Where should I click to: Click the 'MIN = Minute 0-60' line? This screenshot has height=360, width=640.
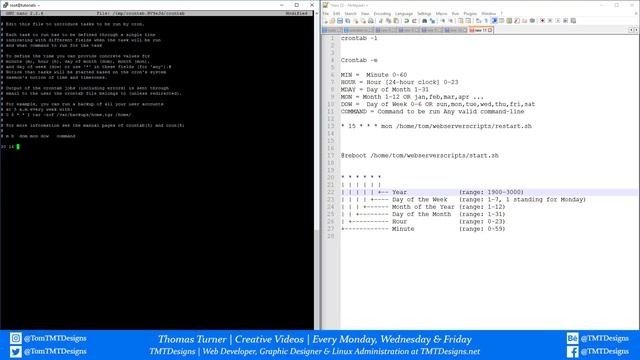tap(374, 75)
